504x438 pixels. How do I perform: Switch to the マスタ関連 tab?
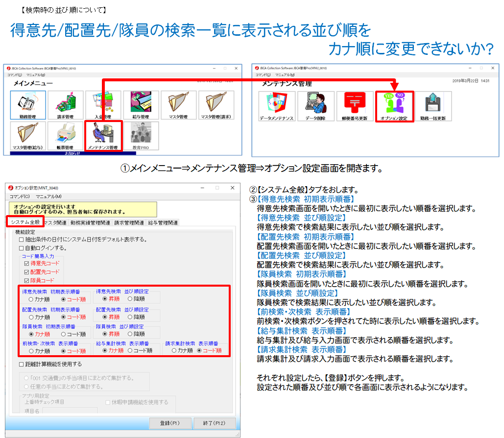point(55,222)
